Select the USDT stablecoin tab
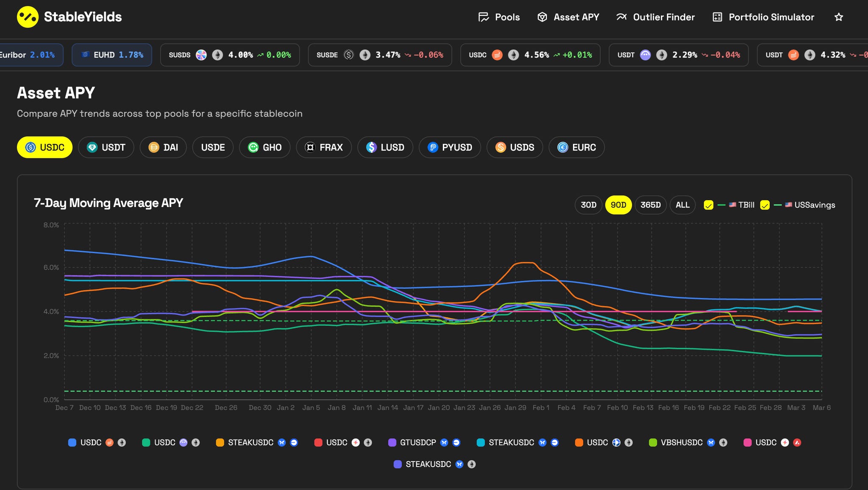 pyautogui.click(x=106, y=147)
